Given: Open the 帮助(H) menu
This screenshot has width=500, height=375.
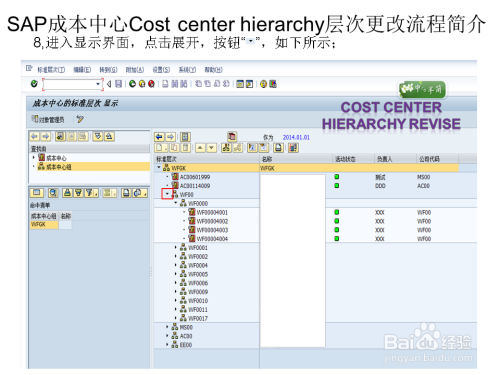Looking at the screenshot, I should click(213, 70).
